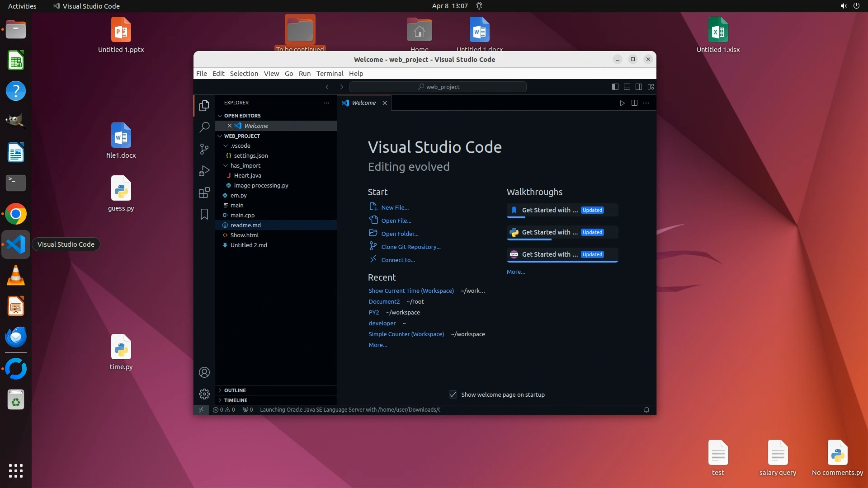Toggle the Primary Side Bar layout button

[x=615, y=87]
